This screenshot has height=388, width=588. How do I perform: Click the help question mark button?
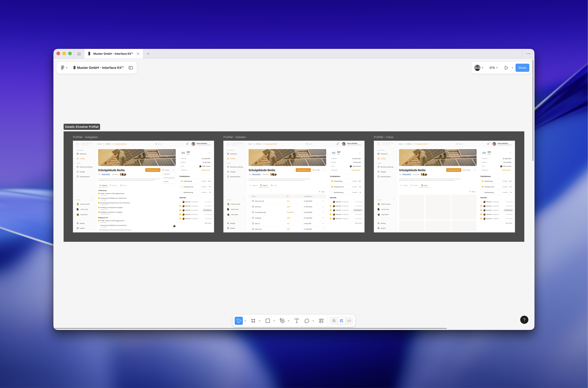click(524, 320)
